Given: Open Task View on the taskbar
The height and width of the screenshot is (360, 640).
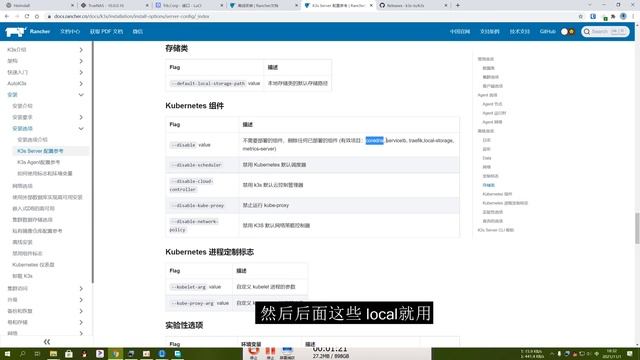Looking at the screenshot, I should coord(37,353).
